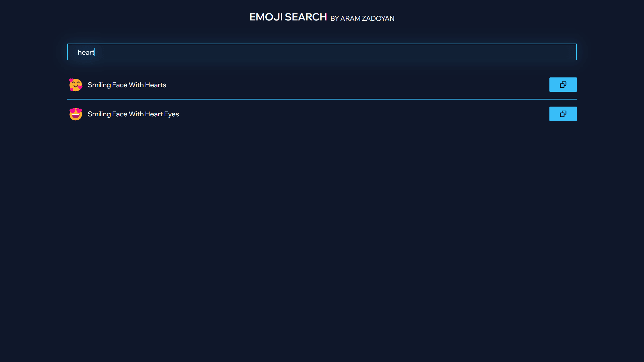Click the Smiling Face With Hearts emoji image
Screen dimensions: 644x362
click(75, 85)
